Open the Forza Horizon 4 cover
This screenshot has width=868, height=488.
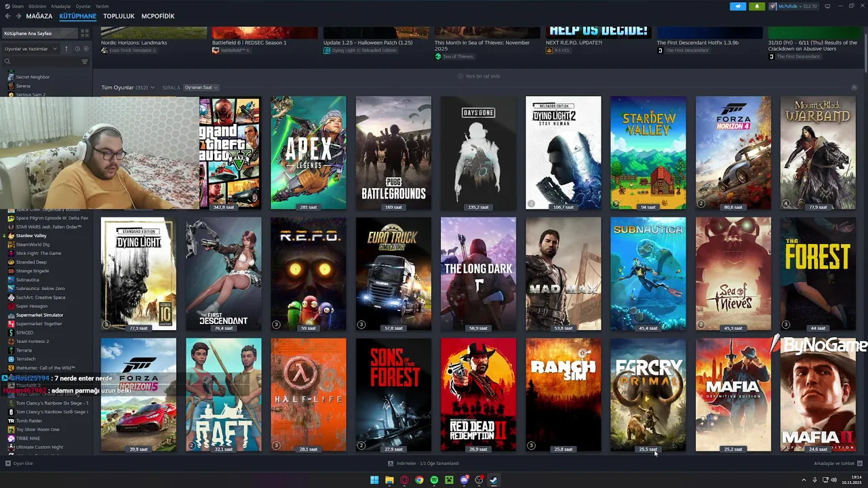point(733,152)
